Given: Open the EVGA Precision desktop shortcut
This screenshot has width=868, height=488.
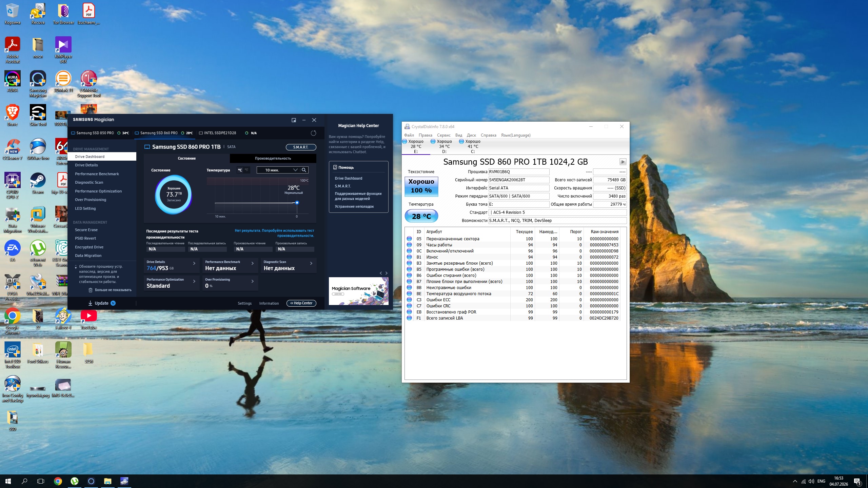Looking at the screenshot, I should [x=12, y=287].
